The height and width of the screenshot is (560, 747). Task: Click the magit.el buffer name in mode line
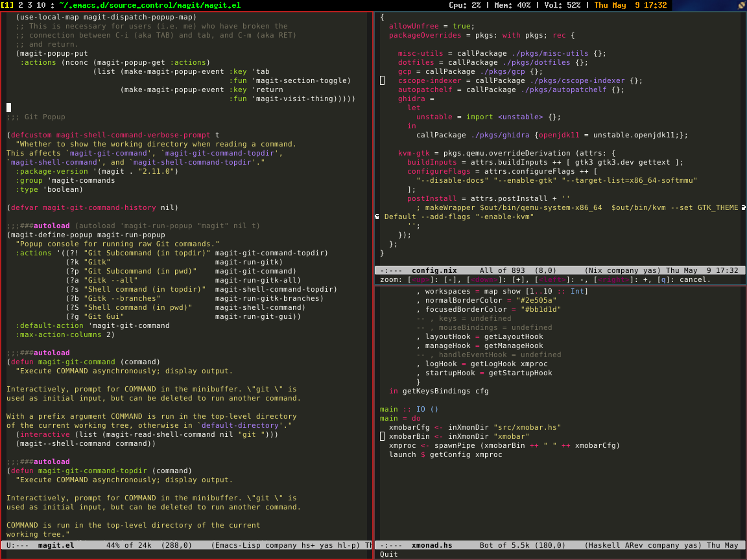pos(56,545)
